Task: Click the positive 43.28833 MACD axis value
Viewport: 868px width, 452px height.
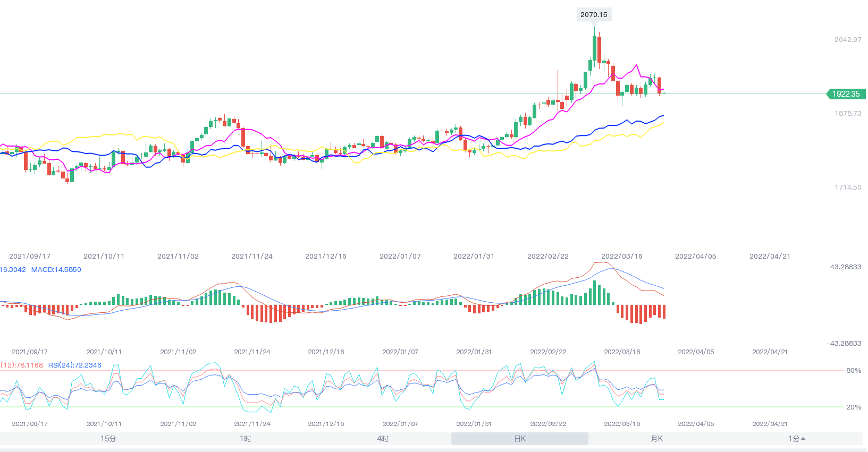Action: 846,267
